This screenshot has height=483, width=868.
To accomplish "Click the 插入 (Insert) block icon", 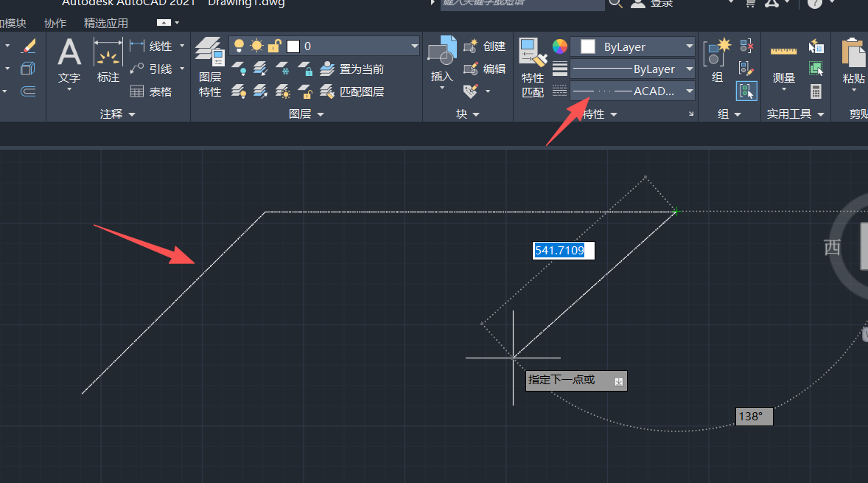I will pyautogui.click(x=441, y=62).
